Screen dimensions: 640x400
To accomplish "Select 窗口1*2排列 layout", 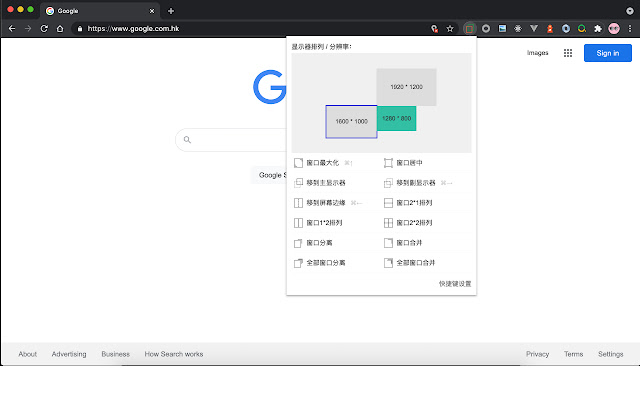I will click(318, 223).
